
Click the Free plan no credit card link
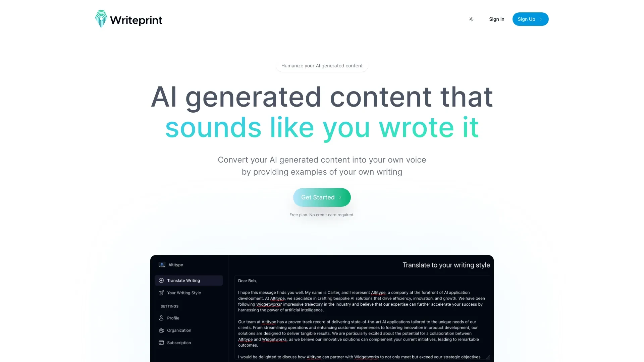click(322, 215)
